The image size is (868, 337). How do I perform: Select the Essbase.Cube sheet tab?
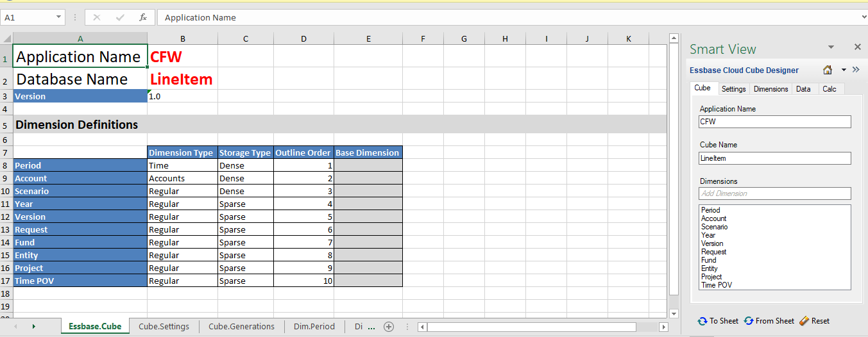point(95,326)
